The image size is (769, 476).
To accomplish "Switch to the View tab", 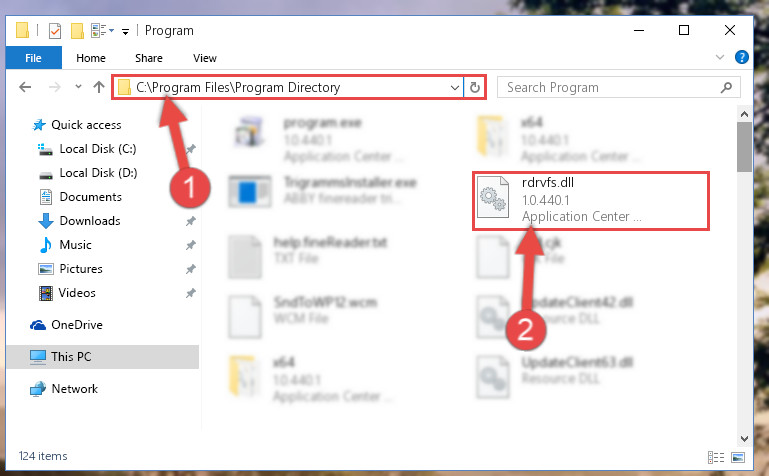I will [205, 58].
